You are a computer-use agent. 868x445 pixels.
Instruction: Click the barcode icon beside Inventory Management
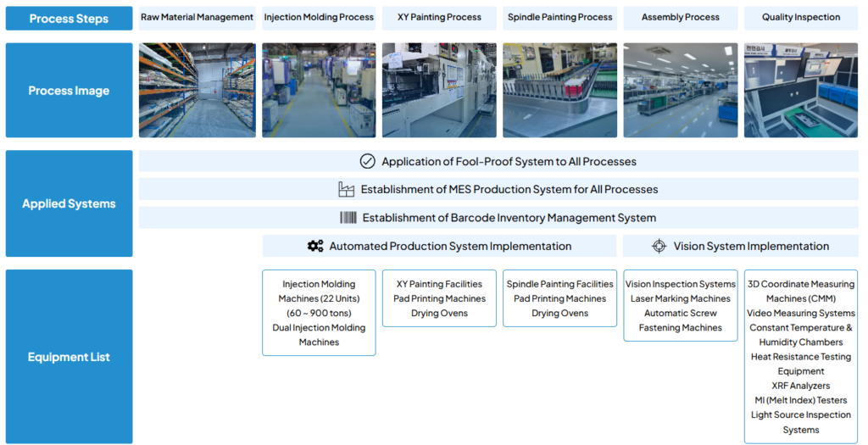[x=348, y=218]
